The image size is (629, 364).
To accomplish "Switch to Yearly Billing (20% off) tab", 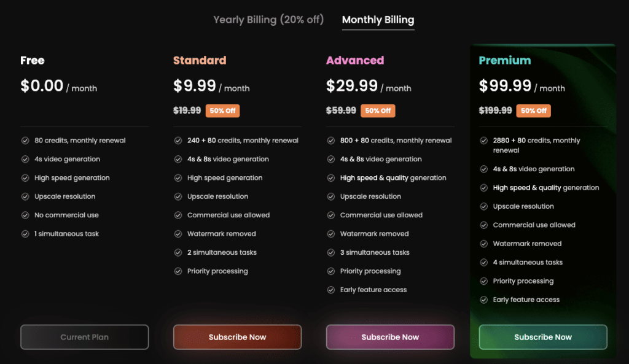I will tap(268, 20).
